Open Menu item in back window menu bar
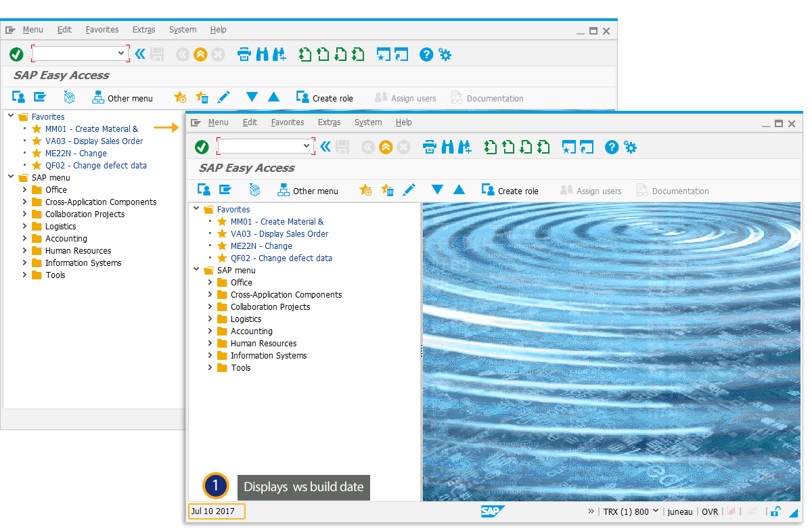 32,30
